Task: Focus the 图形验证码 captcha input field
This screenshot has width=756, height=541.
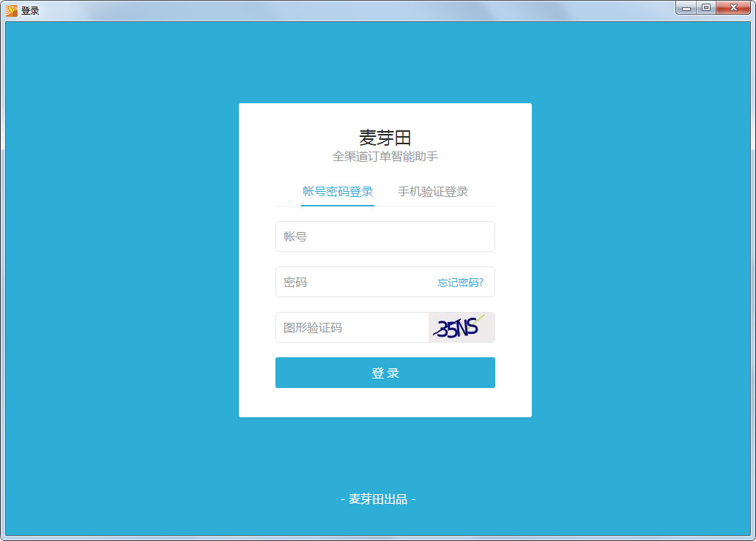Action: point(352,327)
